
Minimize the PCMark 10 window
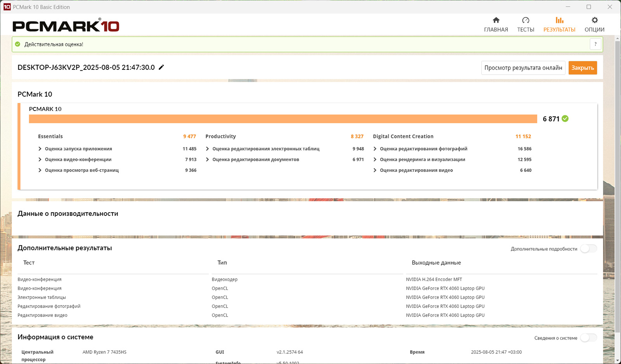(568, 7)
